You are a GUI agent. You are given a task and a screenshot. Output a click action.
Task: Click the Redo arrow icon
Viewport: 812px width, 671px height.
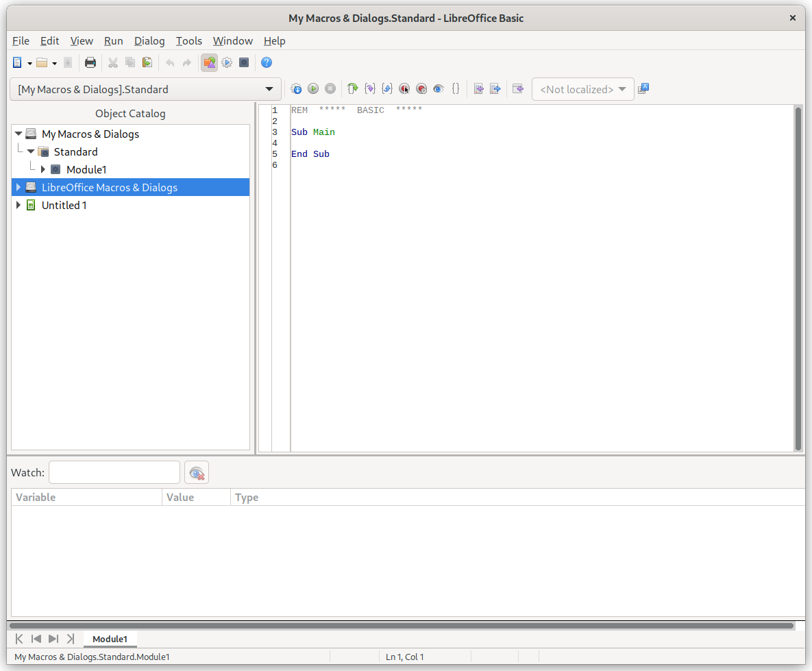(x=187, y=62)
